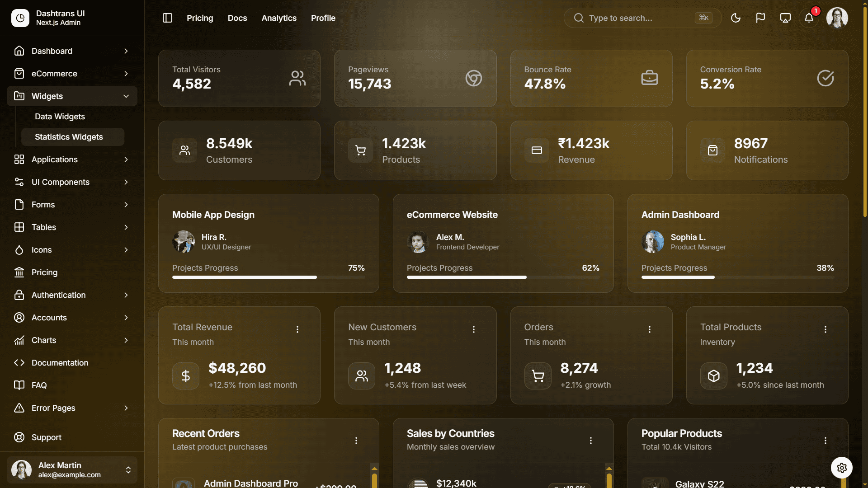Open Popular Products three-dot menu
The image size is (868, 488).
[x=826, y=441]
